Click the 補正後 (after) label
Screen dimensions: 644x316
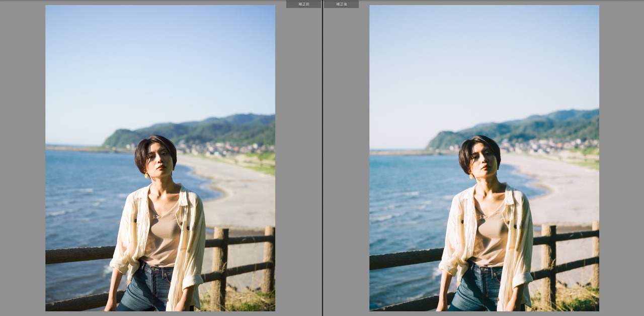coord(342,4)
